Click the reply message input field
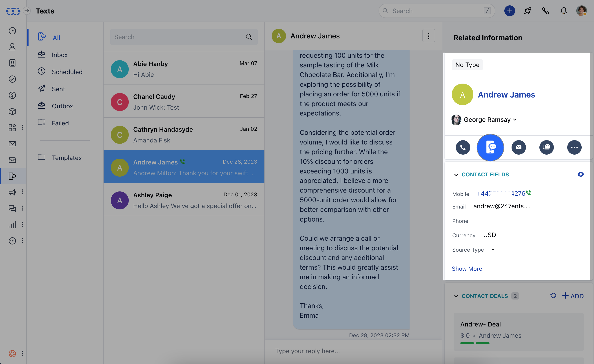Screen dimensions: 594x364 [353, 351]
